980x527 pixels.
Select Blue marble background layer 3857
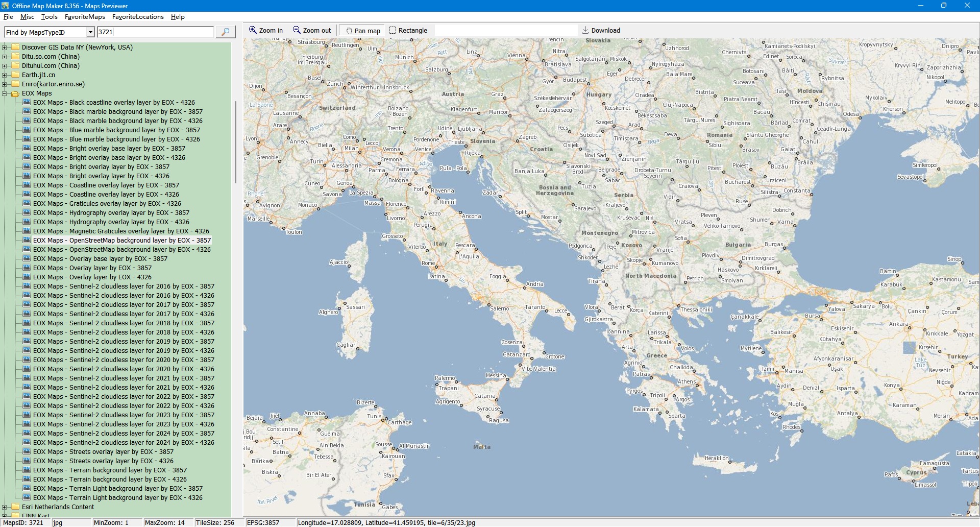116,130
